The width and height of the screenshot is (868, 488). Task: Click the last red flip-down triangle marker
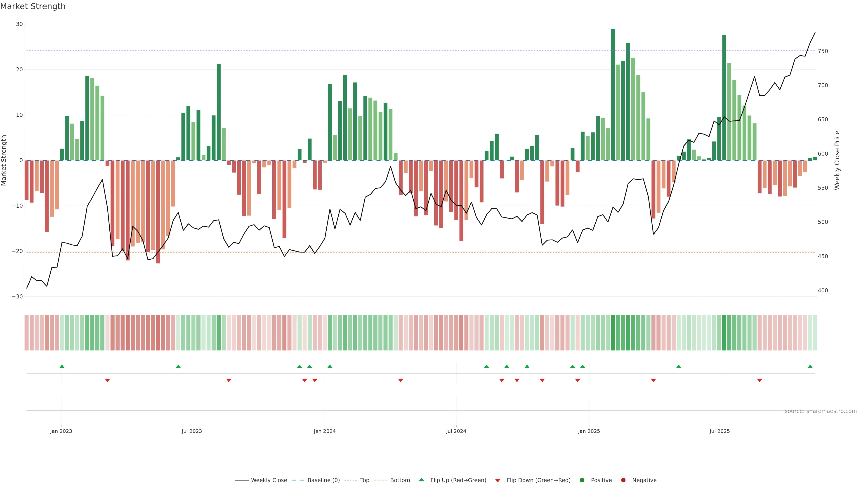(759, 380)
